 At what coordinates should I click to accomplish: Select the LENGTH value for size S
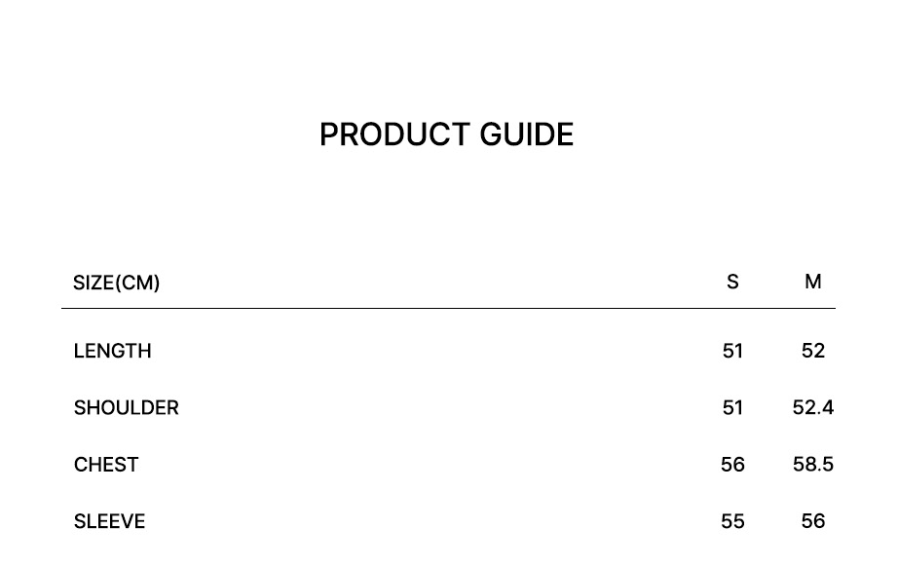tap(733, 351)
